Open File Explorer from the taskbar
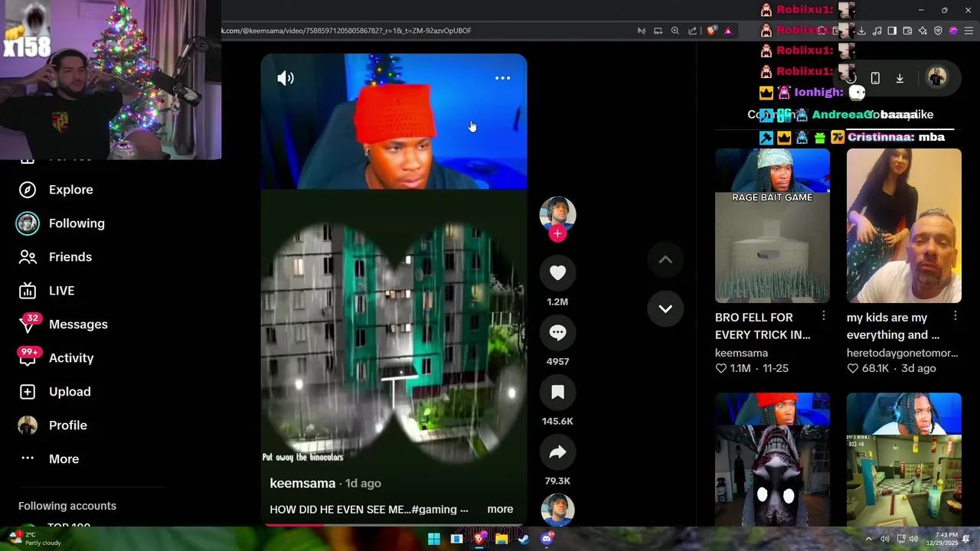The height and width of the screenshot is (551, 980). coord(501,539)
